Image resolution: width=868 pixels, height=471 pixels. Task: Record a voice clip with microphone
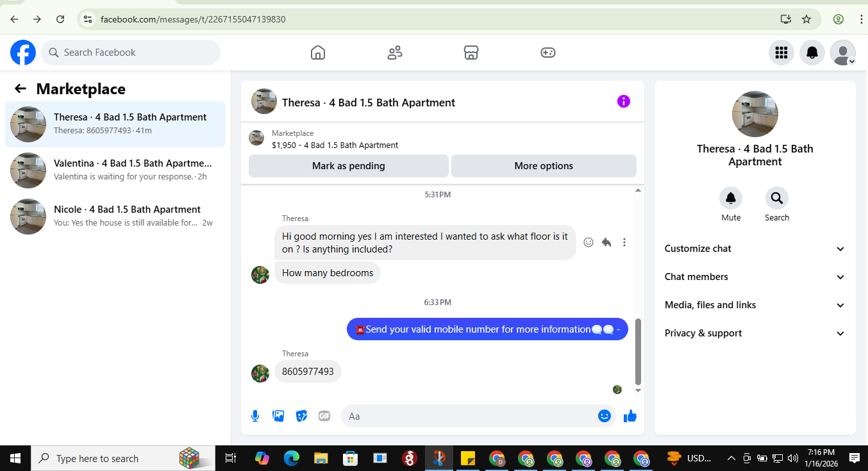[x=255, y=416]
